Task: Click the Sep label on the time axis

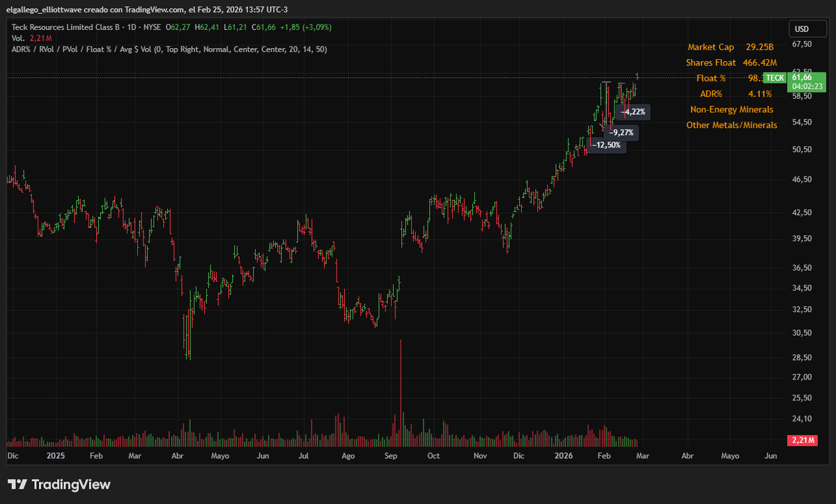Action: click(391, 455)
